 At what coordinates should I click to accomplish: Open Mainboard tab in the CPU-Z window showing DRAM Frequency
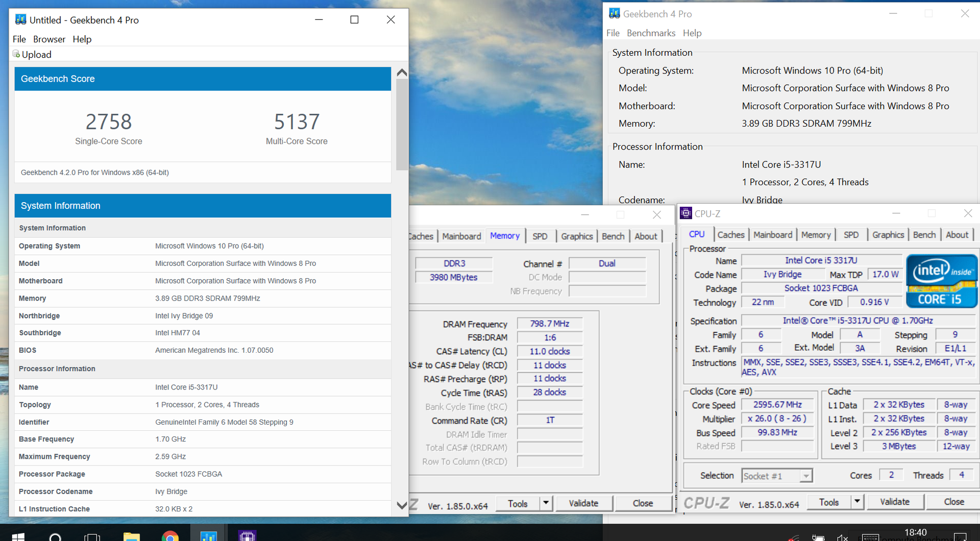[x=461, y=236]
